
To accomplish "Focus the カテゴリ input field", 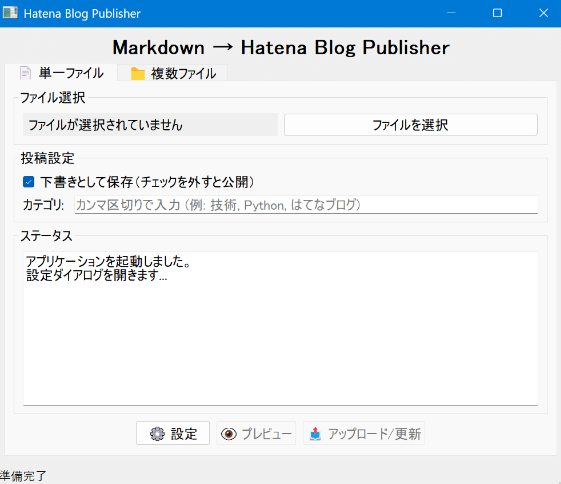I will coord(306,205).
